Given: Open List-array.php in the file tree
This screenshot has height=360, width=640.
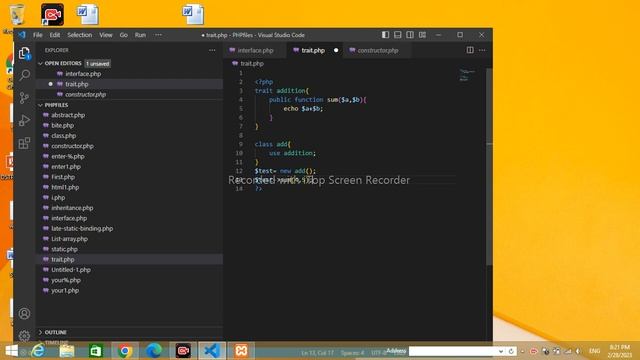Looking at the screenshot, I should pyautogui.click(x=130, y=239).
